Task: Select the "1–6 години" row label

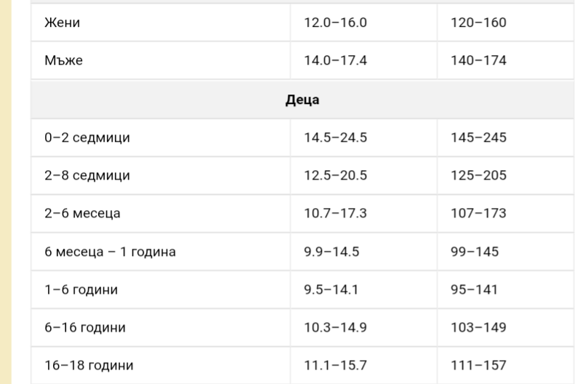Action: 81,289
